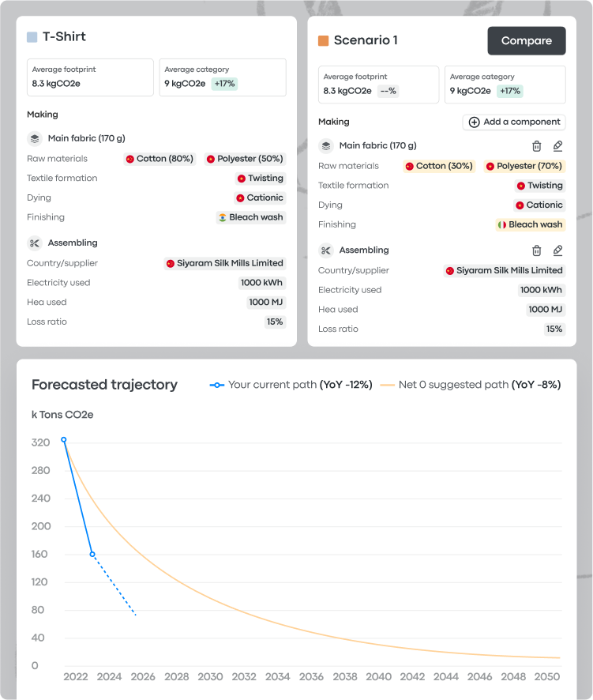Click the Scenario 1 average footprint box
593x700 pixels.
[x=378, y=85]
